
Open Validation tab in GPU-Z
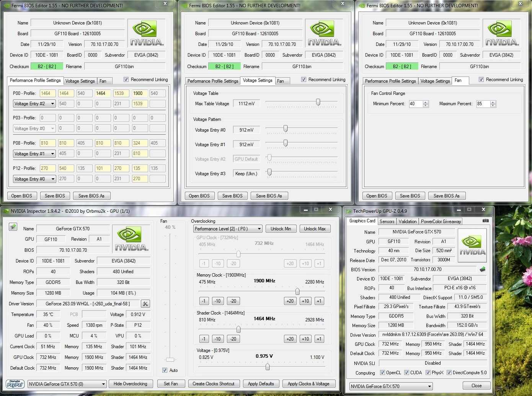click(408, 222)
